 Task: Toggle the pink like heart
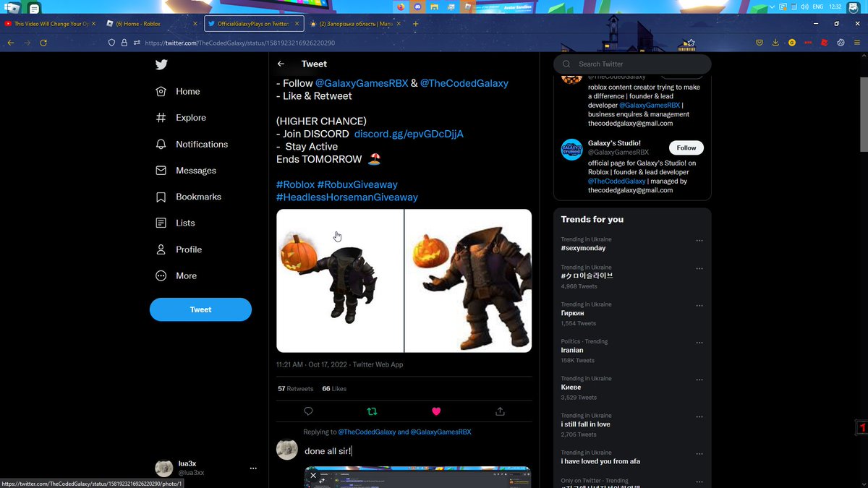pos(436,411)
